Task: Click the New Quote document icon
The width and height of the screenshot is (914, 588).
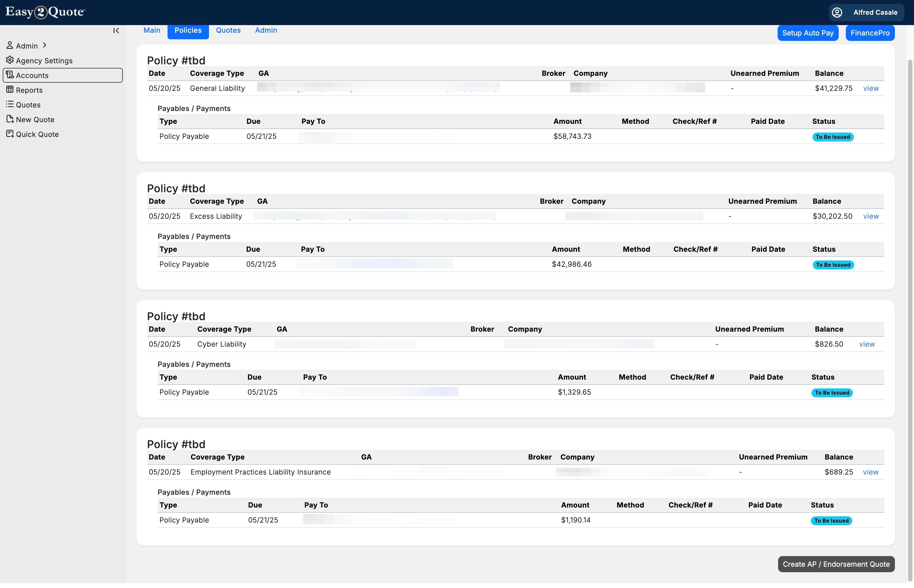Action: click(10, 119)
